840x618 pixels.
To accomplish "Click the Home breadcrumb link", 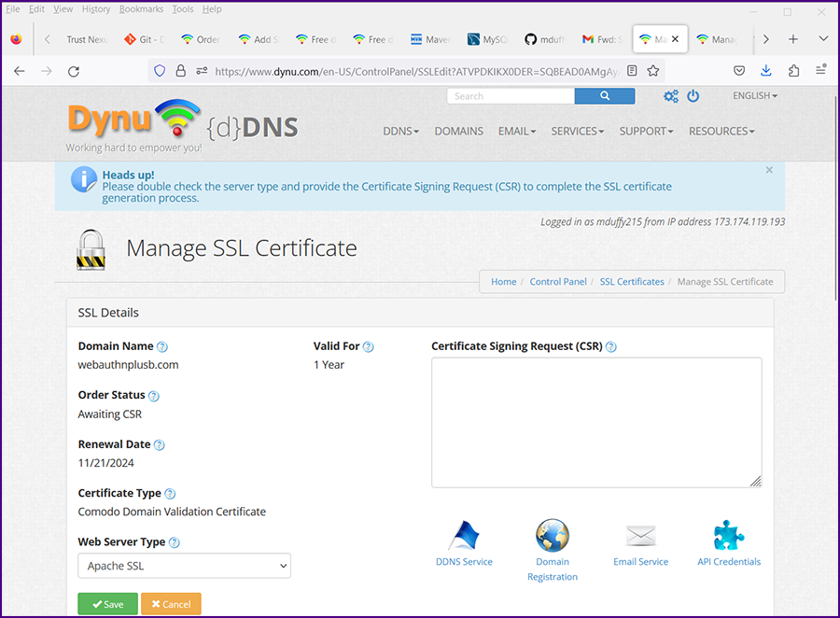I will [504, 281].
